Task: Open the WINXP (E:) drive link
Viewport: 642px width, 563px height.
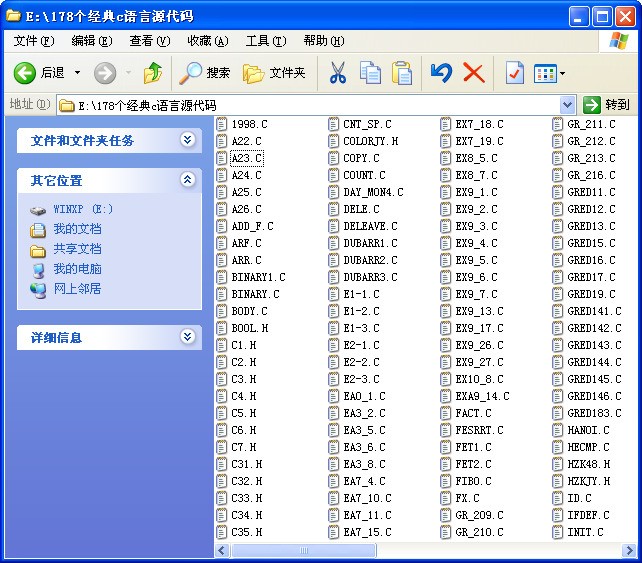Action: tap(83, 209)
